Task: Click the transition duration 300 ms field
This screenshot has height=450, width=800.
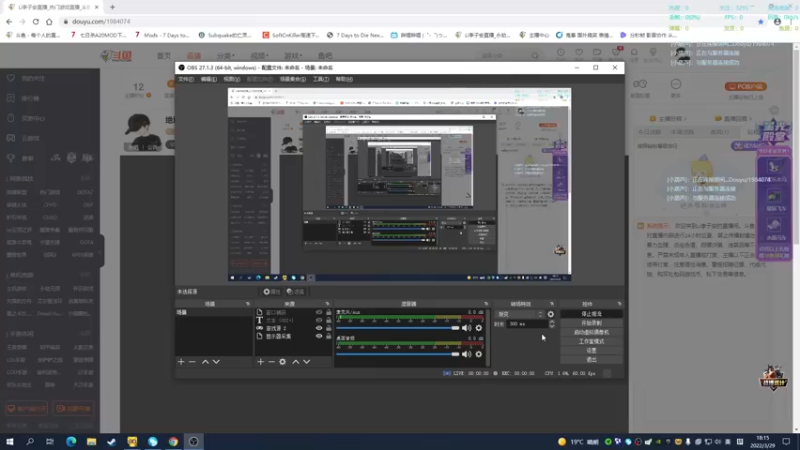Action: click(x=528, y=324)
